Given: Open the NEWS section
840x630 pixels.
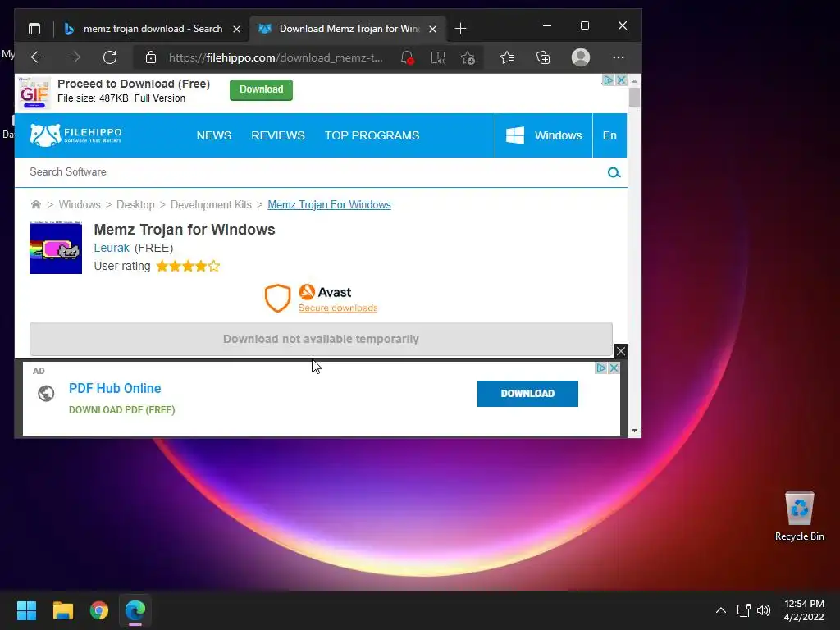Looking at the screenshot, I should coord(214,135).
